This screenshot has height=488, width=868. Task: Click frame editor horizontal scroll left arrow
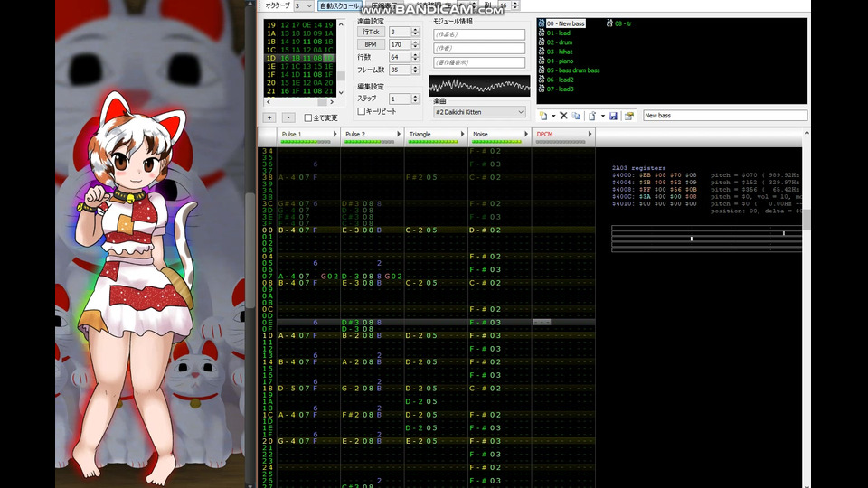point(269,102)
